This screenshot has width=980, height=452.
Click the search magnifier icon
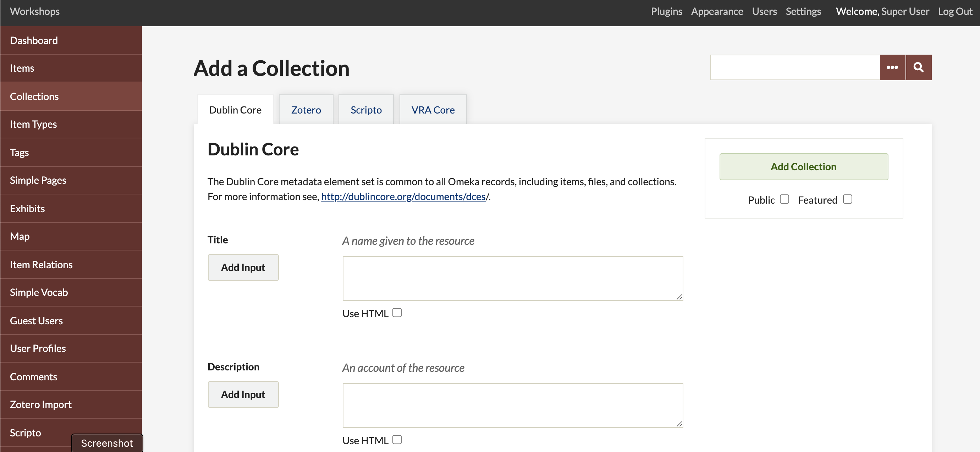tap(918, 67)
